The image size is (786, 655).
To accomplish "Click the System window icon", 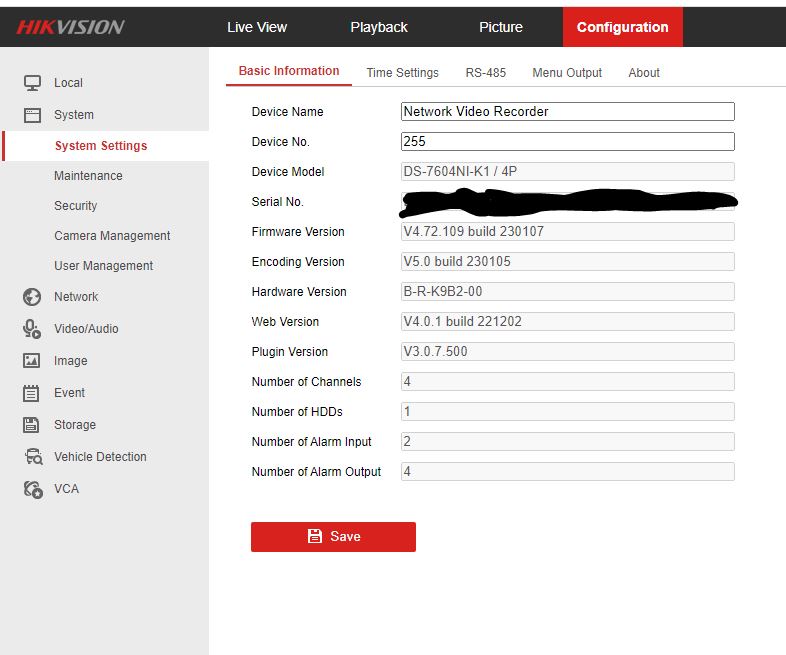I will click(x=32, y=115).
